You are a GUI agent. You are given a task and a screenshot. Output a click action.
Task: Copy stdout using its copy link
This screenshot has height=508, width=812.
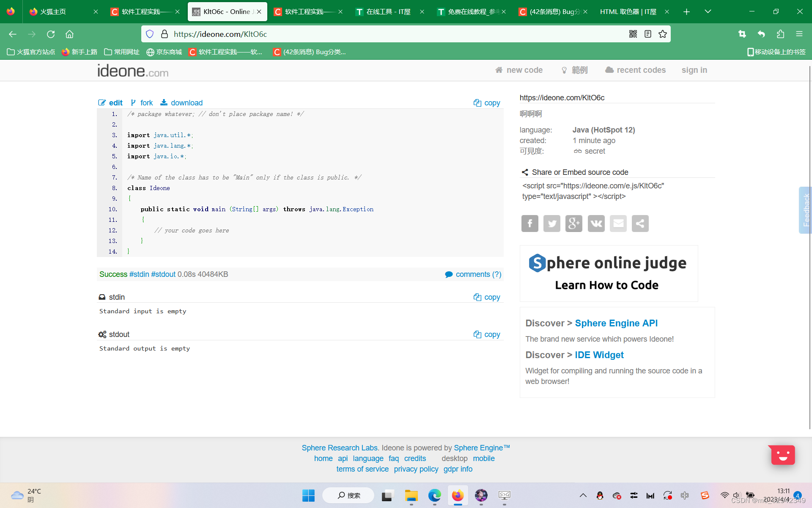coord(491,334)
